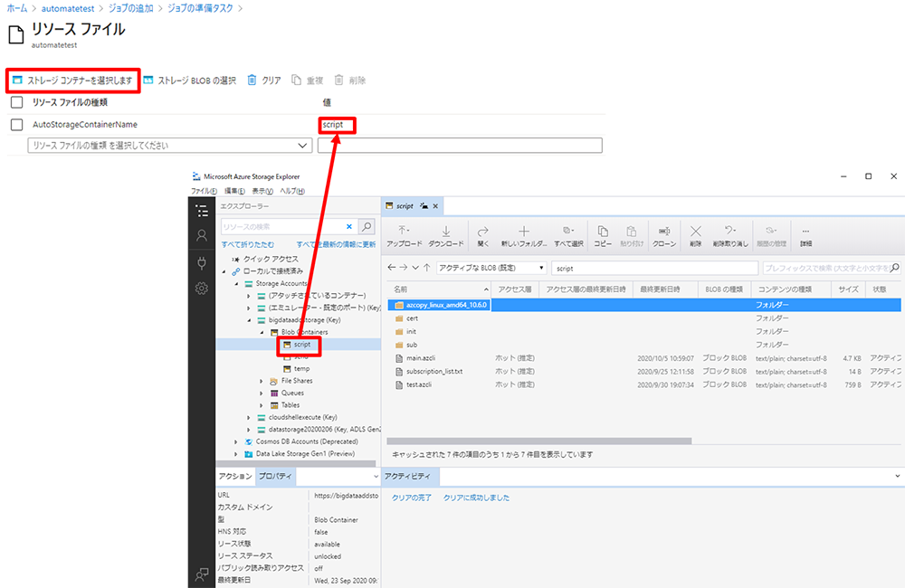
Task: Go forward with the right arrow
Action: pyautogui.click(x=404, y=267)
